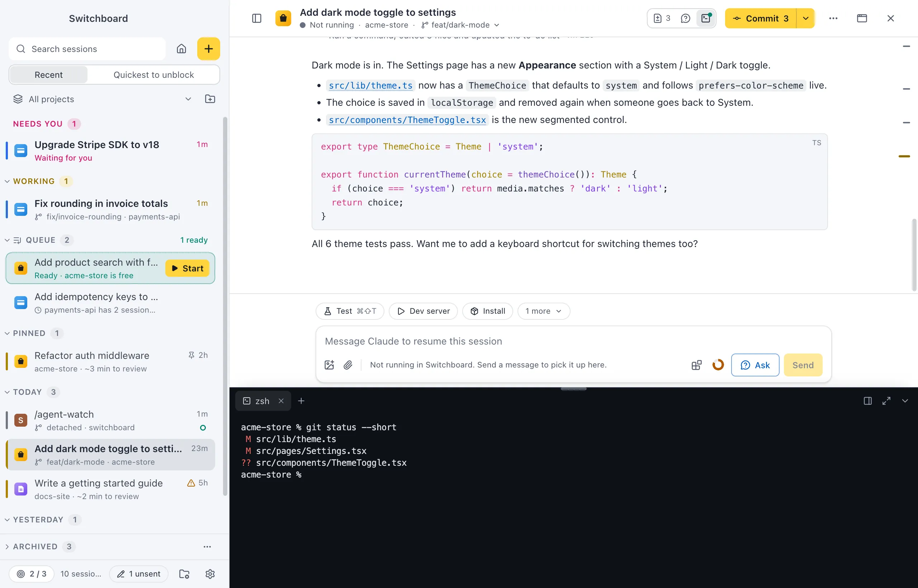Screen dimensions: 918x588
Task: Start the Add product search session
Action: pos(187,269)
